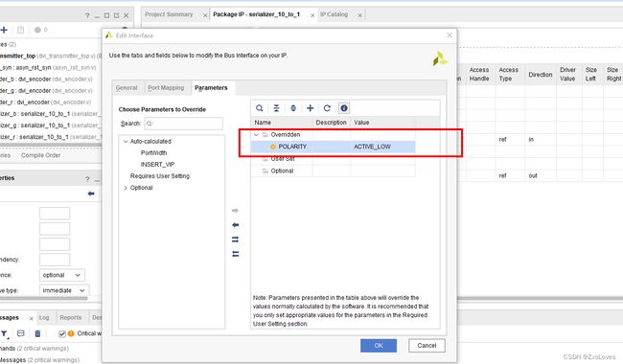Viewport: 623px width, 364px height.
Task: Select INSERT_VIP in the parameter tree
Action: [158, 165]
